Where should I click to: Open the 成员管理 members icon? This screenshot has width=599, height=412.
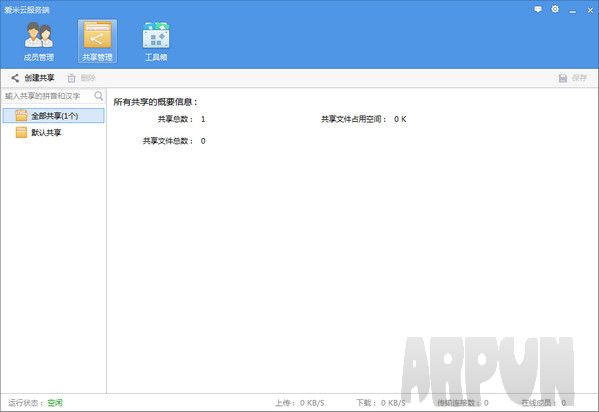click(39, 35)
